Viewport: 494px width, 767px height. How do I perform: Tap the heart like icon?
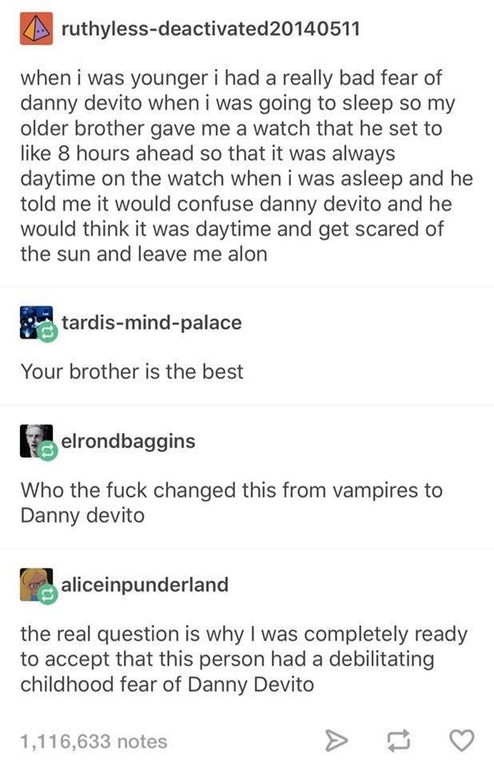point(461,740)
